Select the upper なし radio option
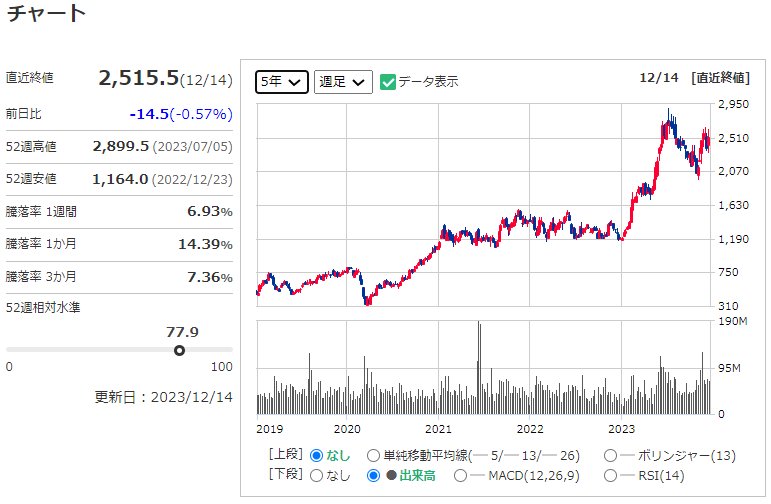This screenshot has height=504, width=771. click(317, 455)
